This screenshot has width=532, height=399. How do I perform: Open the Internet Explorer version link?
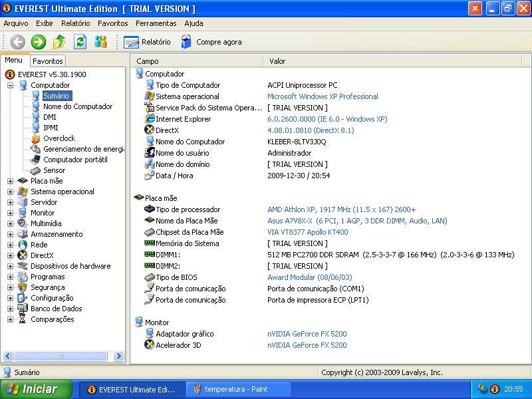pos(327,119)
